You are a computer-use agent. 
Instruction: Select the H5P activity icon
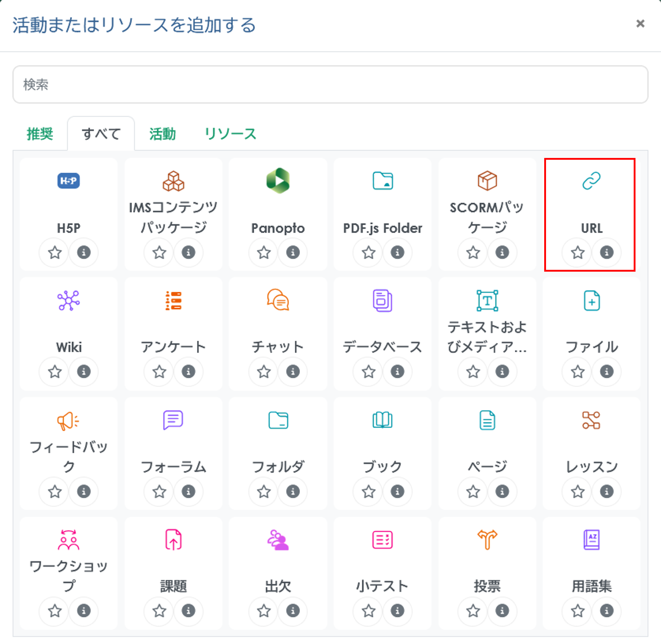[x=68, y=181]
